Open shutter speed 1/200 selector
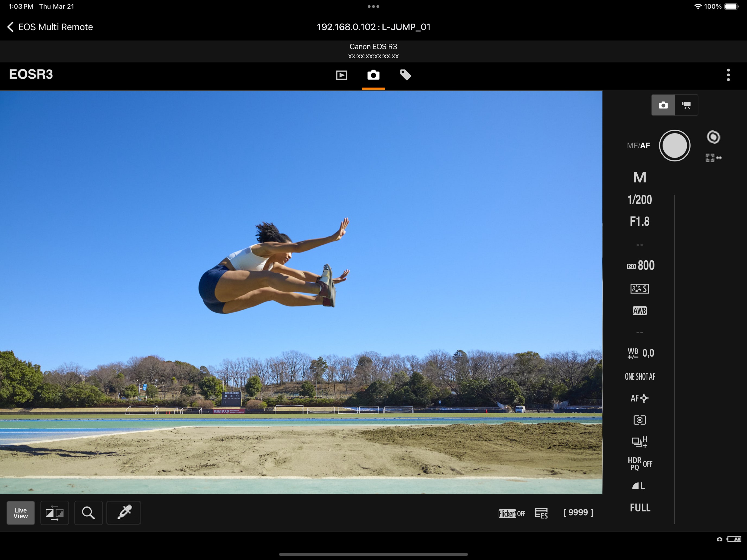The image size is (747, 560). pos(640,199)
